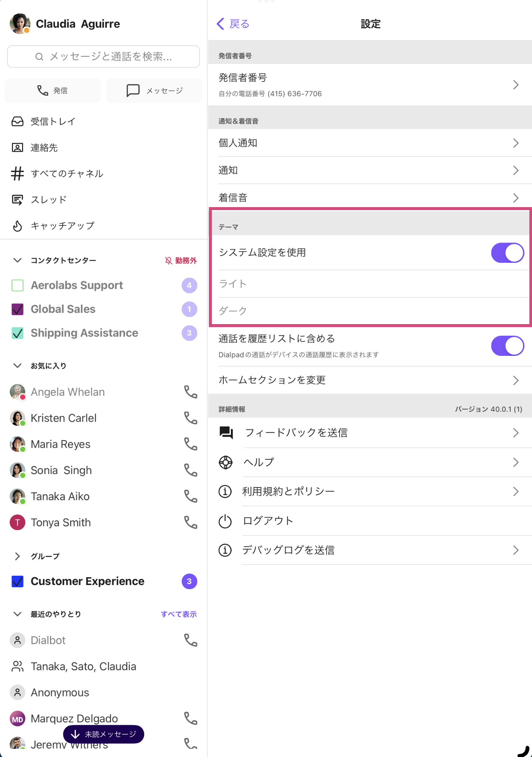Click the message and call search field

pos(103,56)
